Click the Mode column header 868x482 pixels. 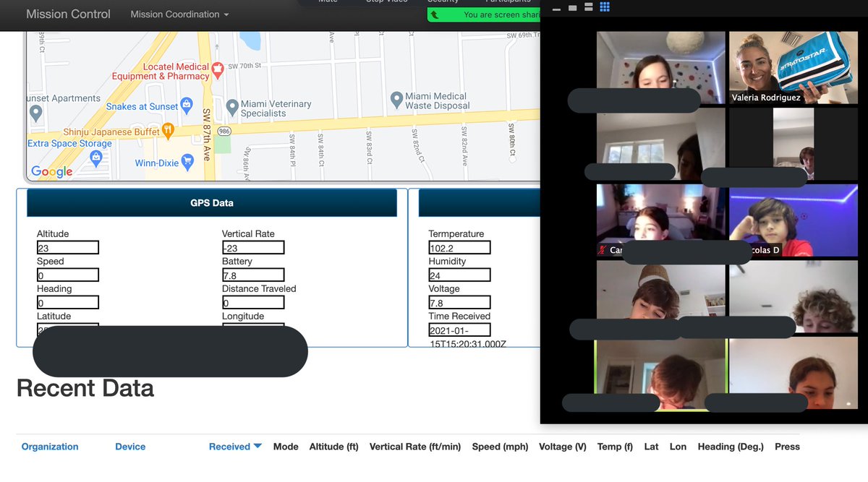[x=286, y=447]
